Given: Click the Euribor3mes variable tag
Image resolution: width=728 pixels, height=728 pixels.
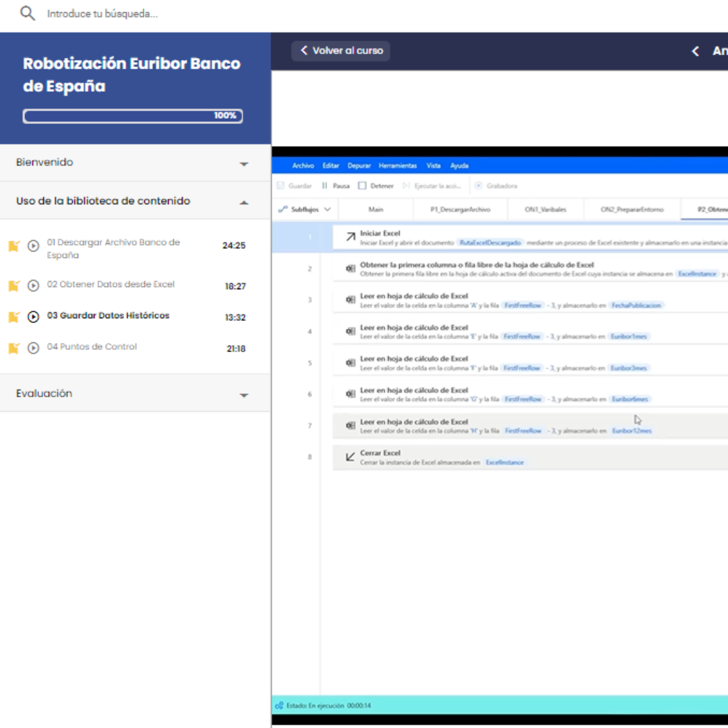Looking at the screenshot, I should coord(629,368).
